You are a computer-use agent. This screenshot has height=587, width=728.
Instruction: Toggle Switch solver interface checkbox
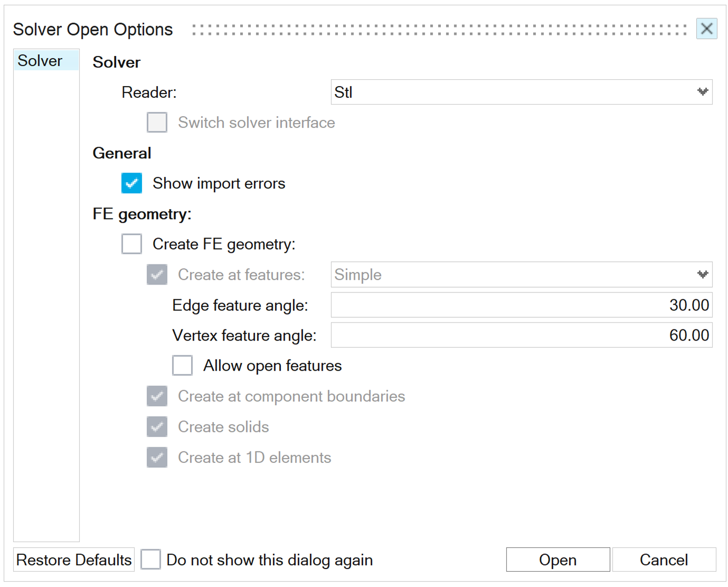(x=157, y=122)
